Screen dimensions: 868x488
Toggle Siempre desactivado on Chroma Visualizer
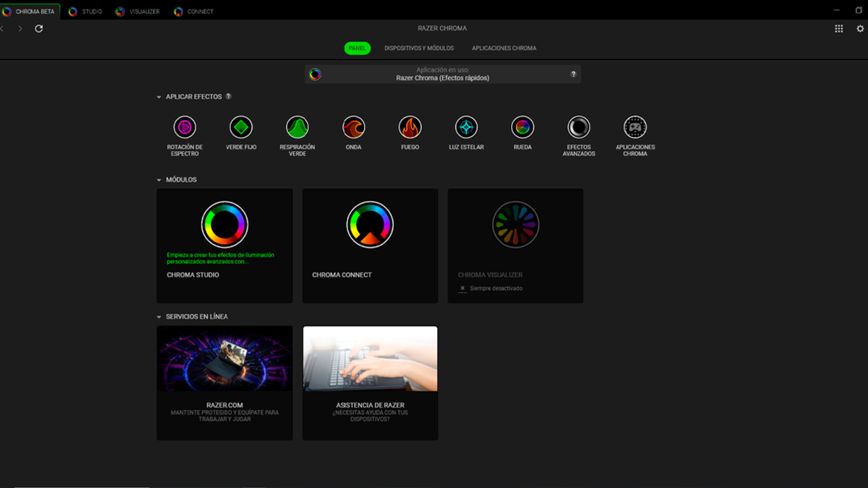pyautogui.click(x=462, y=289)
